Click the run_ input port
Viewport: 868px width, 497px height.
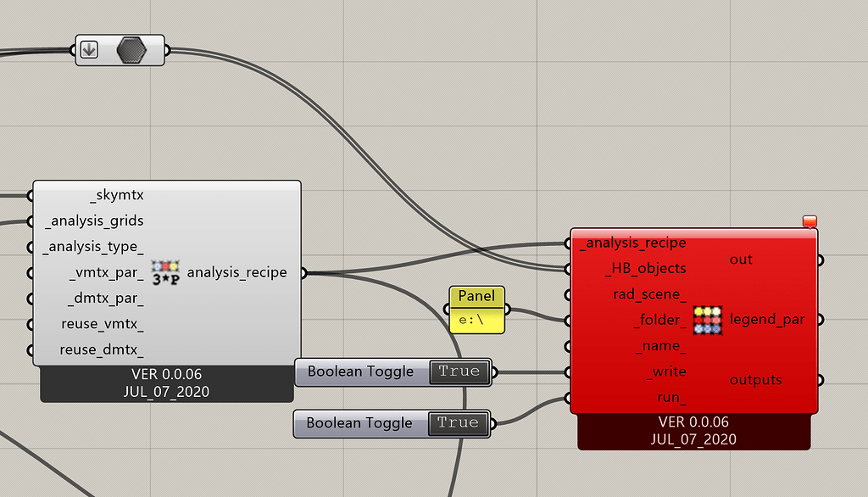567,397
